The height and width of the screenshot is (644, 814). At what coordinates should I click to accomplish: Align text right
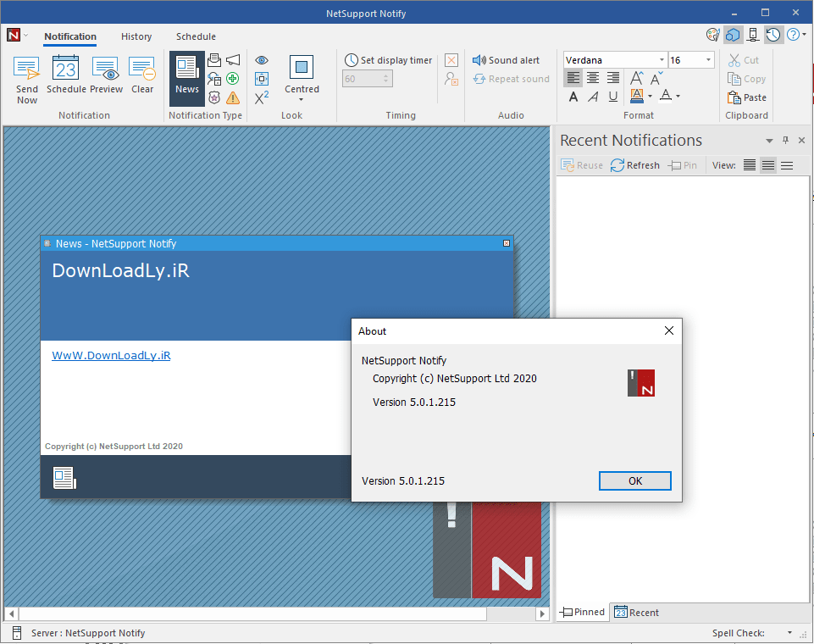[612, 78]
